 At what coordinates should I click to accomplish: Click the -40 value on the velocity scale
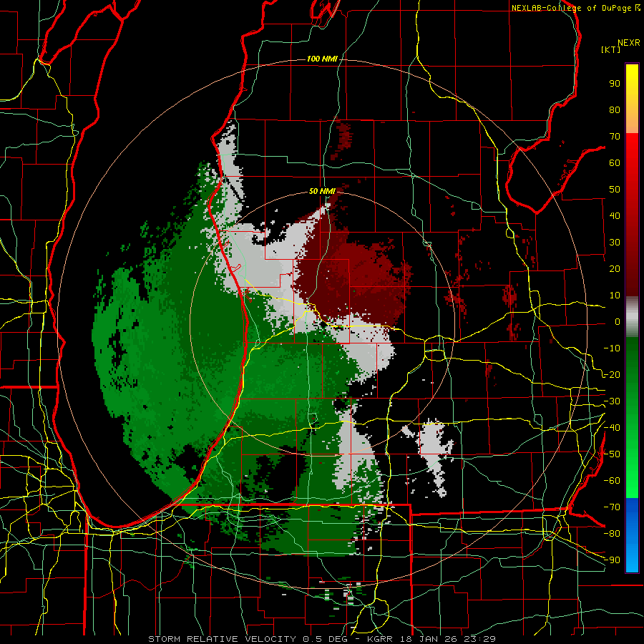coord(612,428)
